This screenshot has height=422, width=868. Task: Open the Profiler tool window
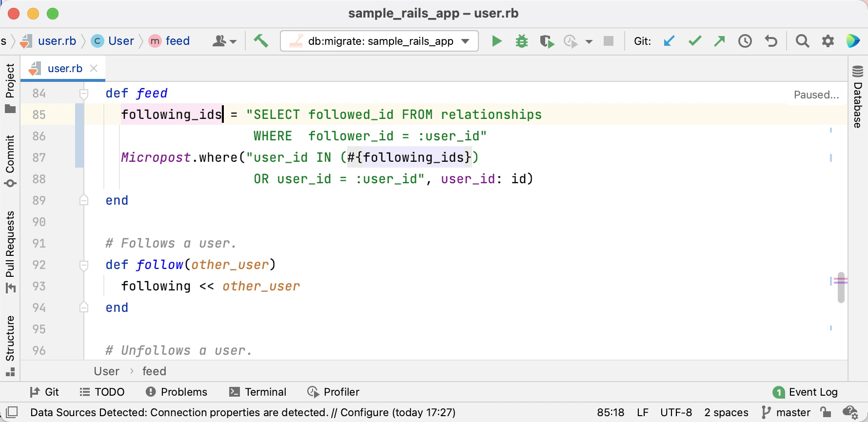coord(334,392)
